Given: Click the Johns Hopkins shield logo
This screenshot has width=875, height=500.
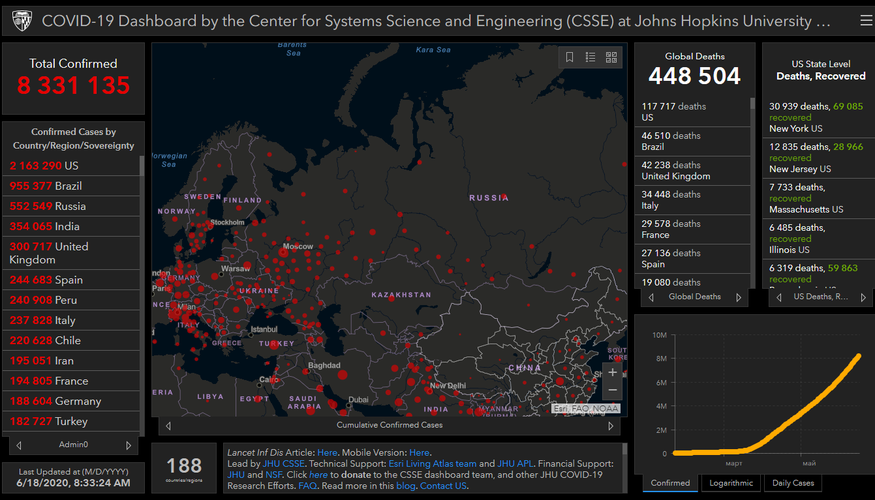Looking at the screenshot, I should pos(20,20).
